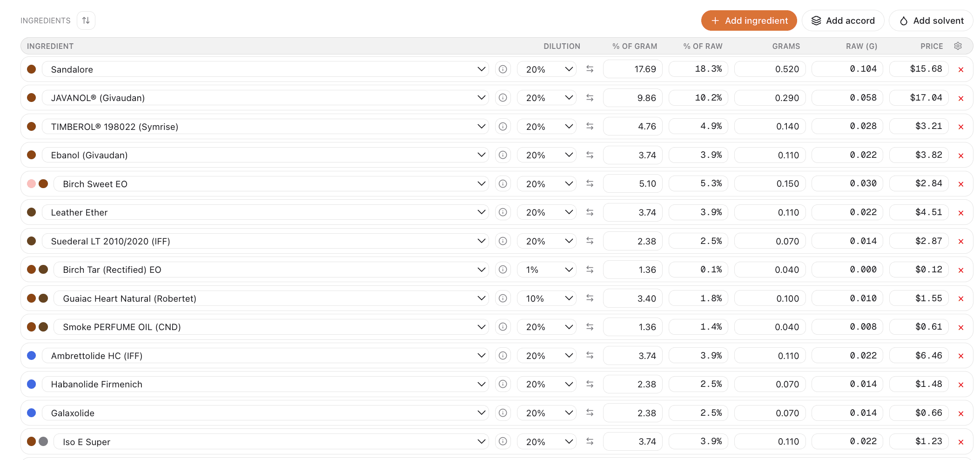Click the sort ingredients arrows icon
The image size is (980, 460).
click(x=86, y=20)
